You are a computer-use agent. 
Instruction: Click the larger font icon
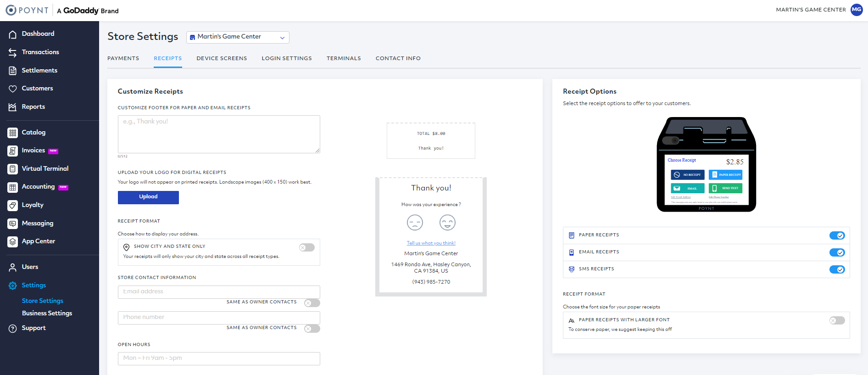[x=572, y=320]
